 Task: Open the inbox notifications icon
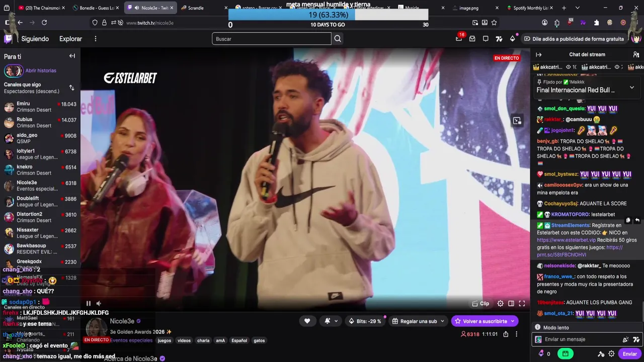tap(472, 39)
